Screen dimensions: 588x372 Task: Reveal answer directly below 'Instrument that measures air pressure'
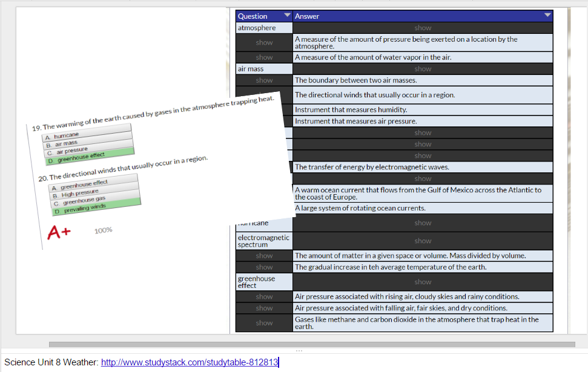pyautogui.click(x=423, y=132)
